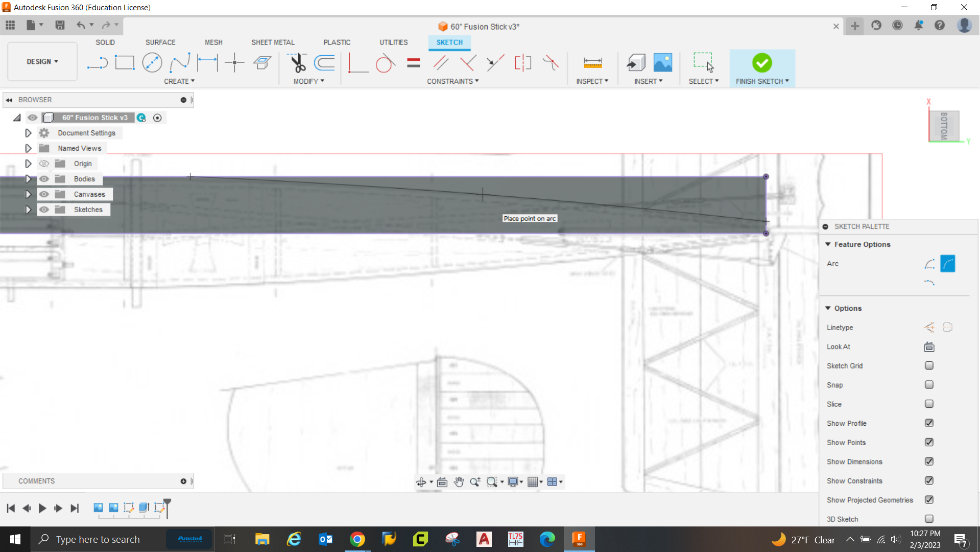Click the BOTTOM face of the ViewCube
Screen dimensions: 980x552
point(944,126)
